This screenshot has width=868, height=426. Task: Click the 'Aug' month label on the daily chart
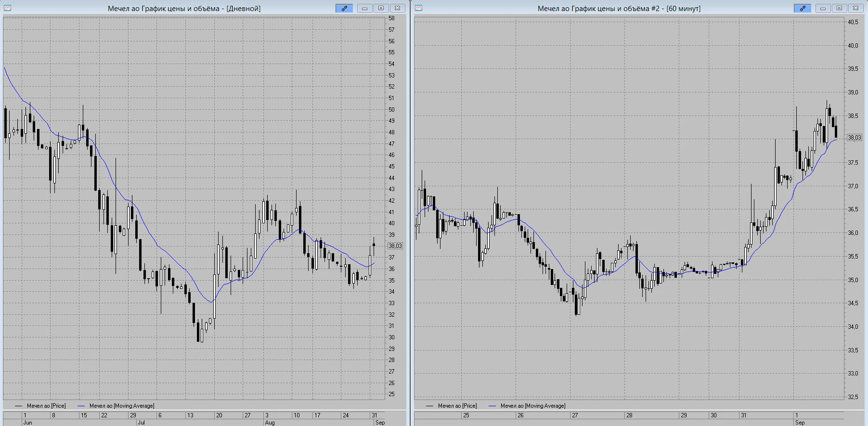[270, 423]
